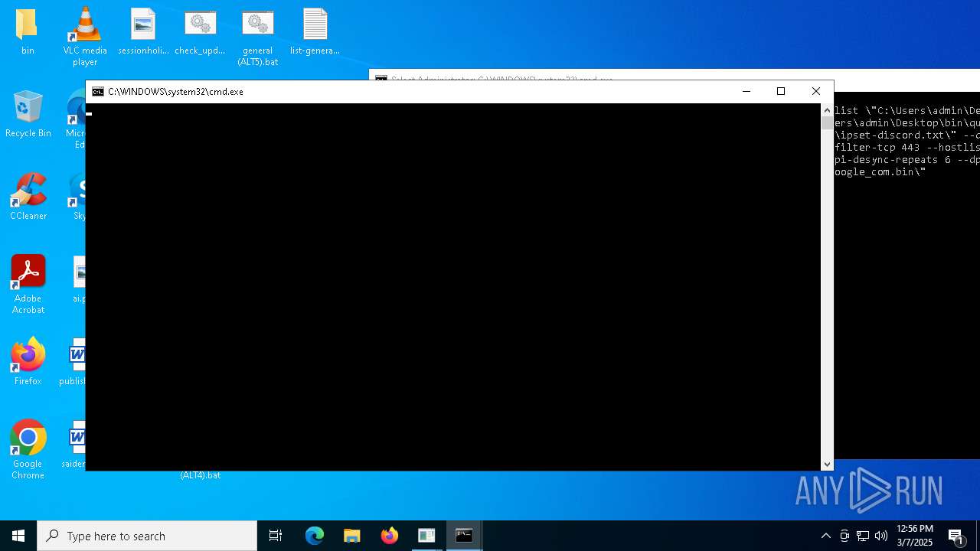This screenshot has height=551, width=980.
Task: Switch to the taskbar app beside Firefox
Action: [x=426, y=536]
